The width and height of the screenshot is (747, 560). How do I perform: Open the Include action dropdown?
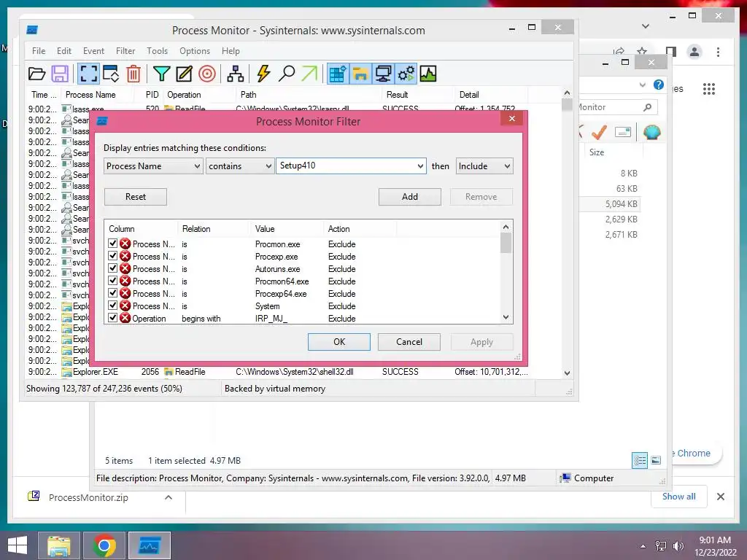tap(507, 166)
